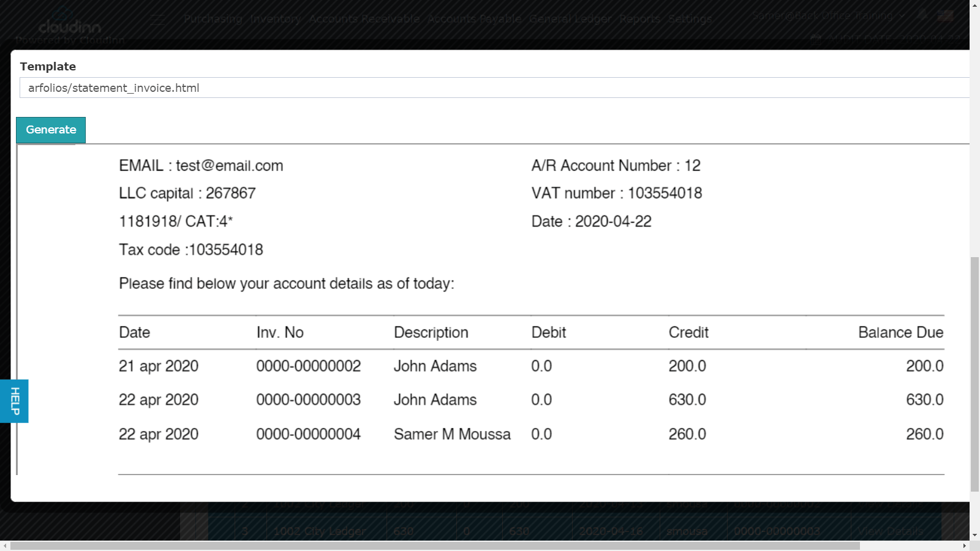The image size is (980, 551).
Task: Click the 'Date : 2020-04-22' line
Action: pyautogui.click(x=591, y=222)
